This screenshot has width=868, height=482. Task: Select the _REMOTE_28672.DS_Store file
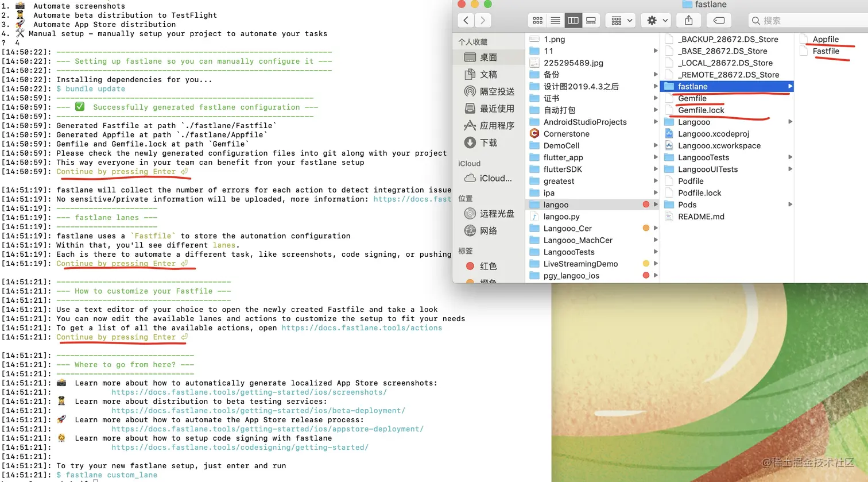728,75
